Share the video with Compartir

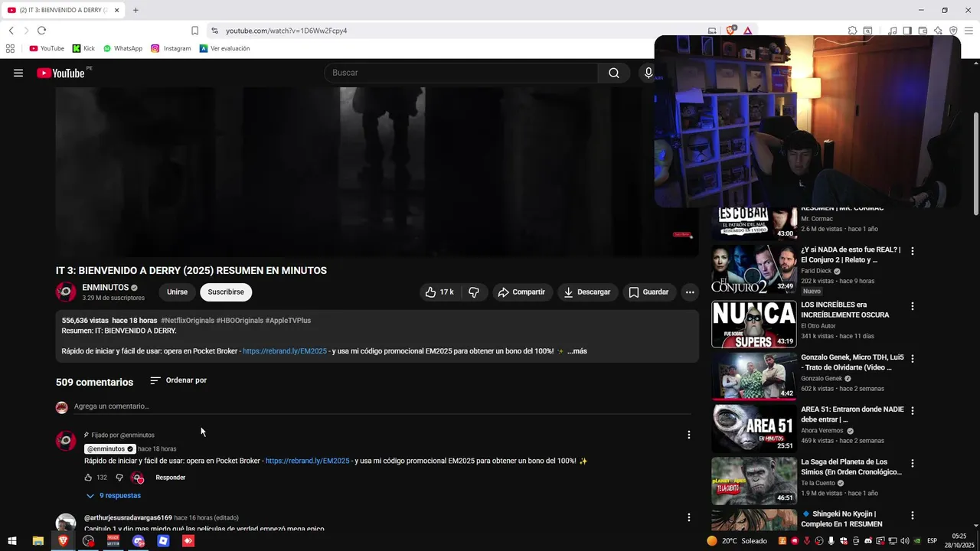521,292
